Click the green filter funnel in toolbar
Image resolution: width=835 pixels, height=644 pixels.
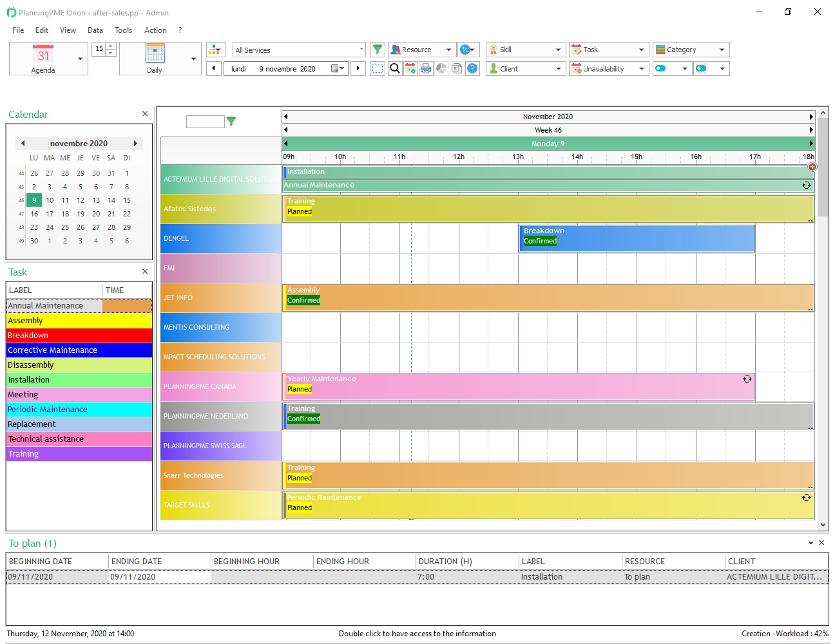coord(378,50)
